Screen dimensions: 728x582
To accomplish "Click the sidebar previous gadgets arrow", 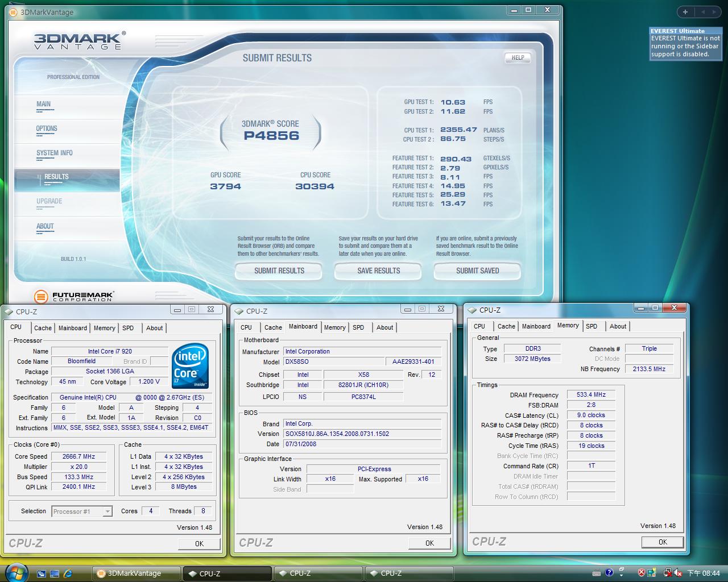I will click(703, 11).
